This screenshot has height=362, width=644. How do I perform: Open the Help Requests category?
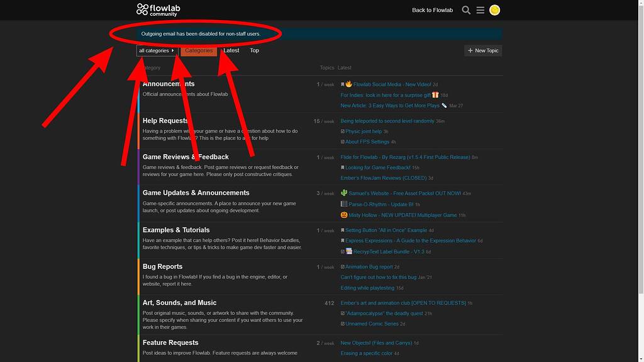pos(165,121)
